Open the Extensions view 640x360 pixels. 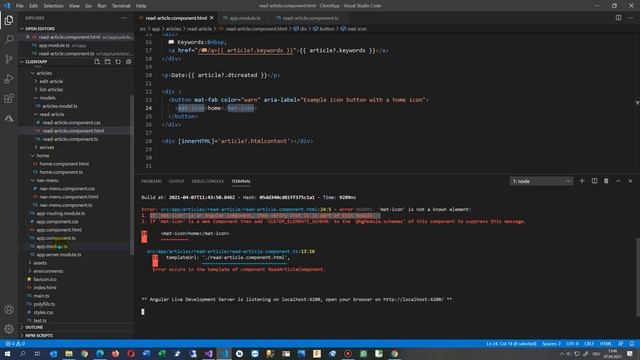point(9,98)
